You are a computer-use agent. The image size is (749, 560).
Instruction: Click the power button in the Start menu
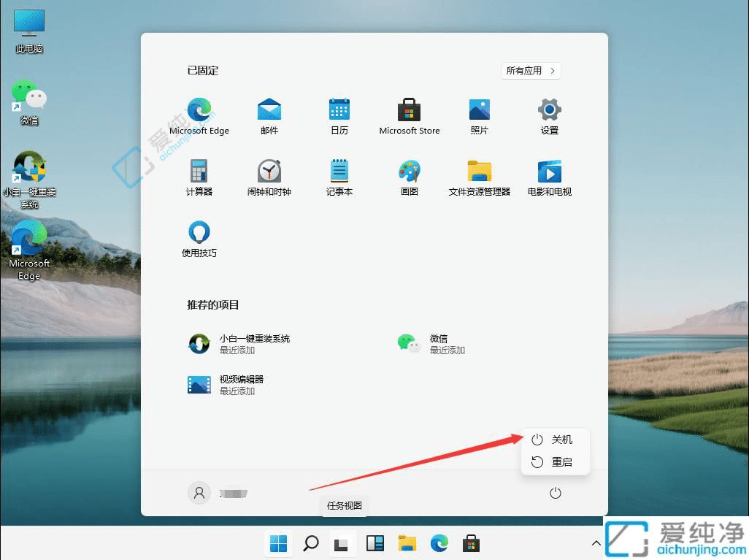click(x=556, y=493)
